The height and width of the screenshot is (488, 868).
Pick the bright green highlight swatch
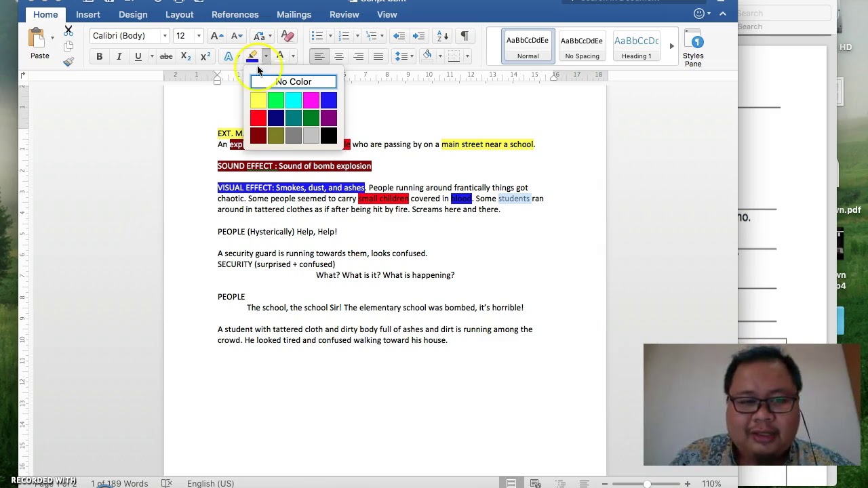tap(276, 100)
